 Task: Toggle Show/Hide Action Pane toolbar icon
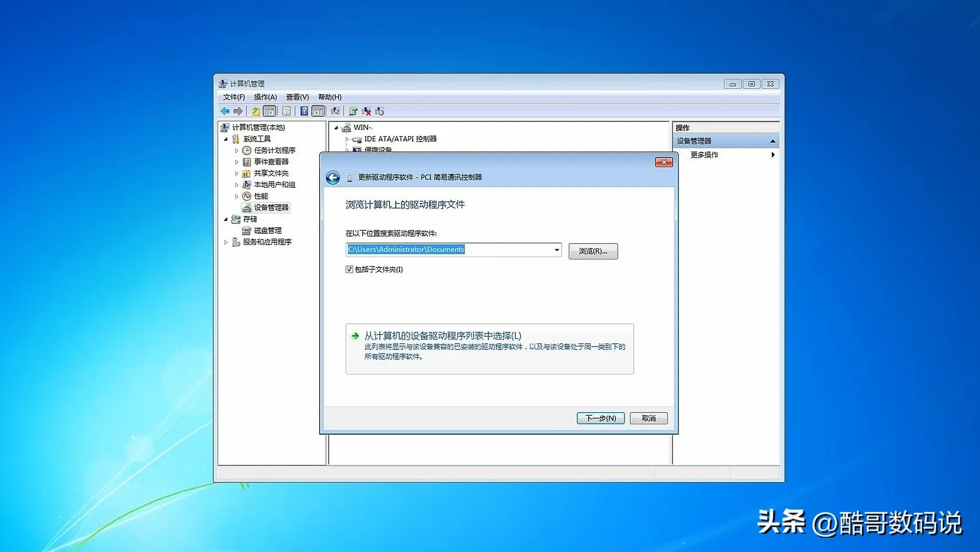[318, 111]
